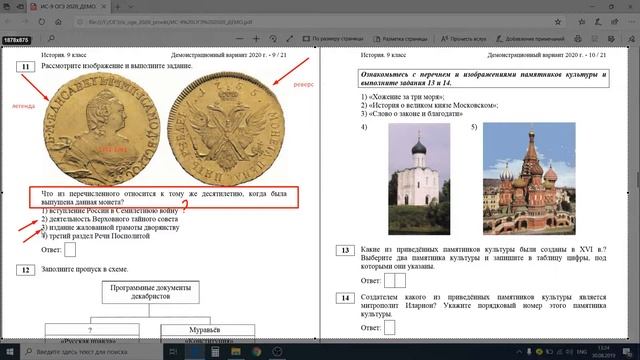Open the Settings and more menu
The height and width of the screenshot is (360, 640).
[x=631, y=22]
